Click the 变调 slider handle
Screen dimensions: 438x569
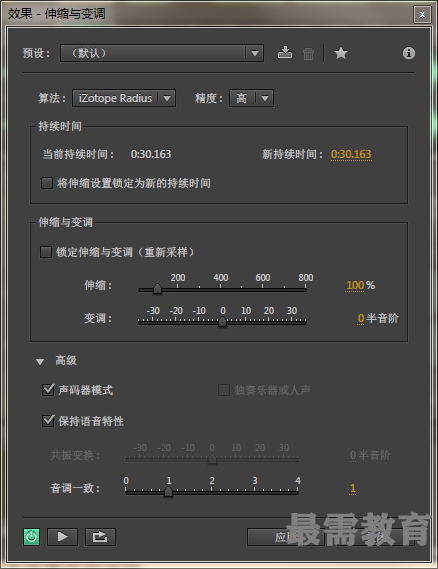(x=222, y=322)
